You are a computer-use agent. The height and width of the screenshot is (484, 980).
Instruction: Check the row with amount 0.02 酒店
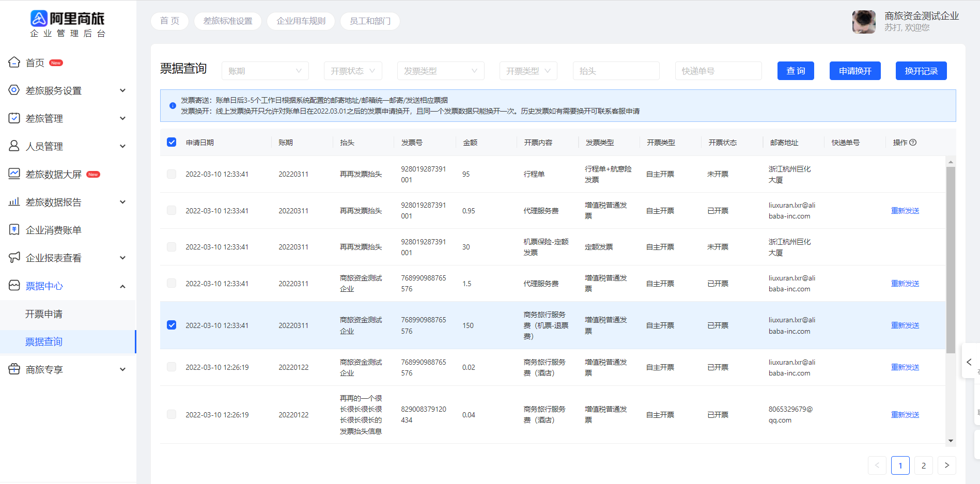(x=172, y=367)
